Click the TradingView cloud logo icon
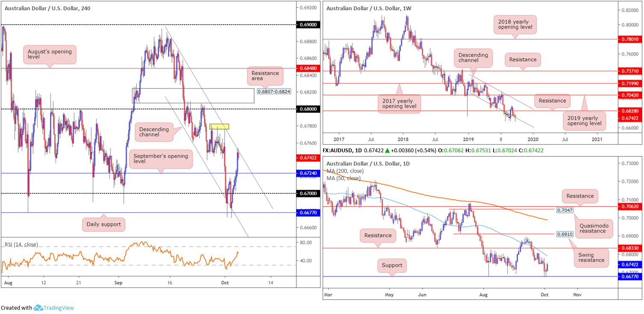 (38, 308)
